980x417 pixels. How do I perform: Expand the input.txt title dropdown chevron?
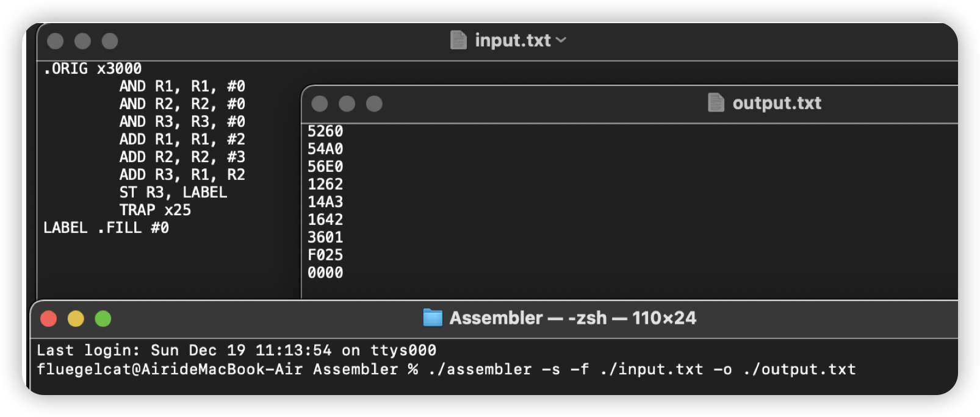(x=561, y=40)
